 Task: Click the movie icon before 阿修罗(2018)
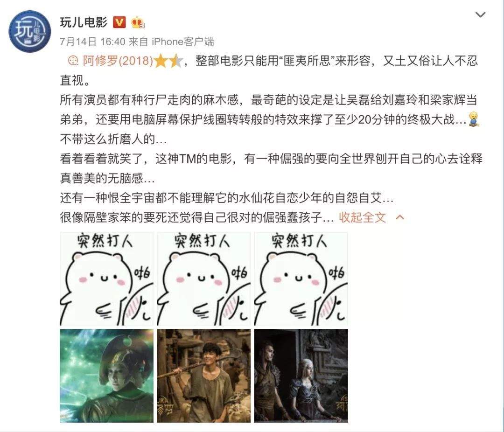74,61
